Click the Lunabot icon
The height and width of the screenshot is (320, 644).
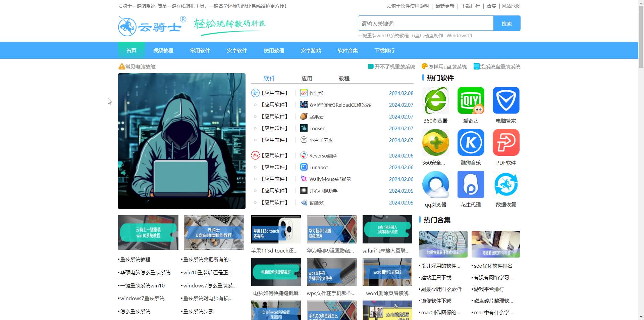pyautogui.click(x=304, y=167)
